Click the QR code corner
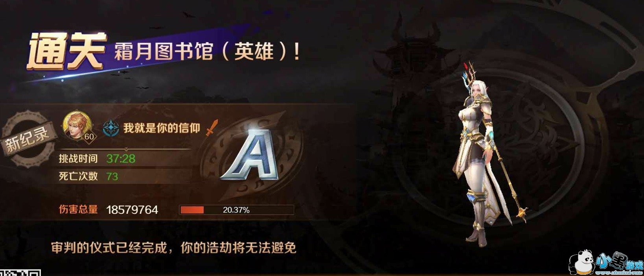Screen dimensions: 644x276 pyautogui.click(x=20, y=272)
